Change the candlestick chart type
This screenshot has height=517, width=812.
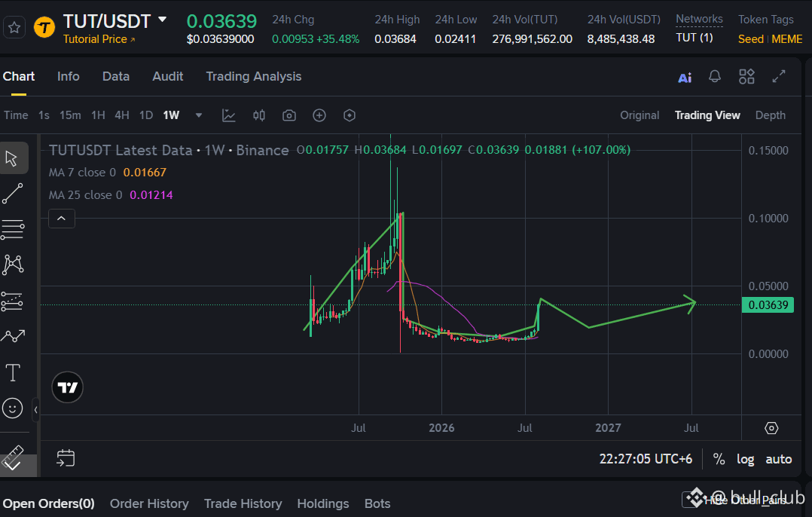[x=259, y=115]
